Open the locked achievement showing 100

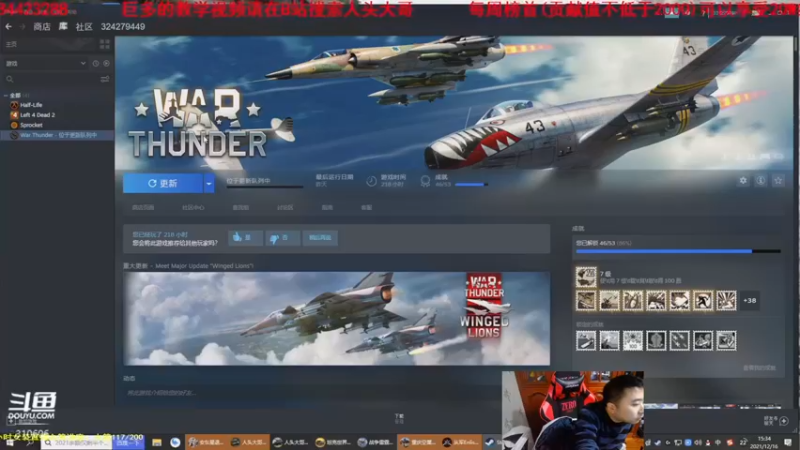tap(633, 341)
